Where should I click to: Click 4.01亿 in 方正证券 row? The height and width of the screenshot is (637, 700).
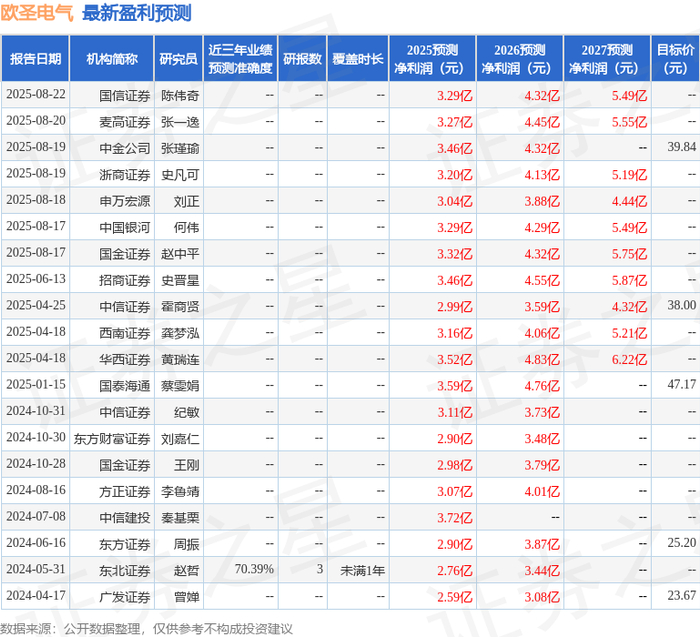pyautogui.click(x=542, y=491)
